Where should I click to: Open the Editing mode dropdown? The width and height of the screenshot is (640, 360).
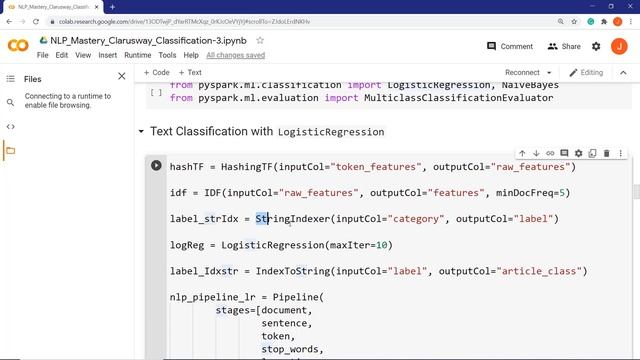586,72
